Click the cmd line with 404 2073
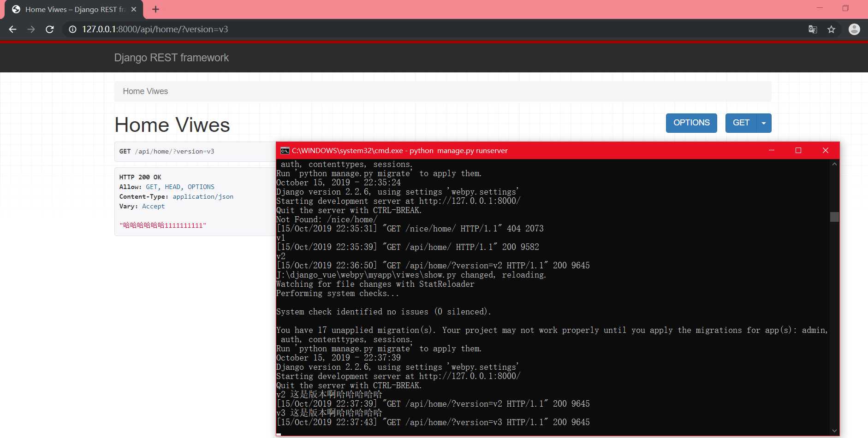Viewport: 868px width, 438px height. click(410, 229)
